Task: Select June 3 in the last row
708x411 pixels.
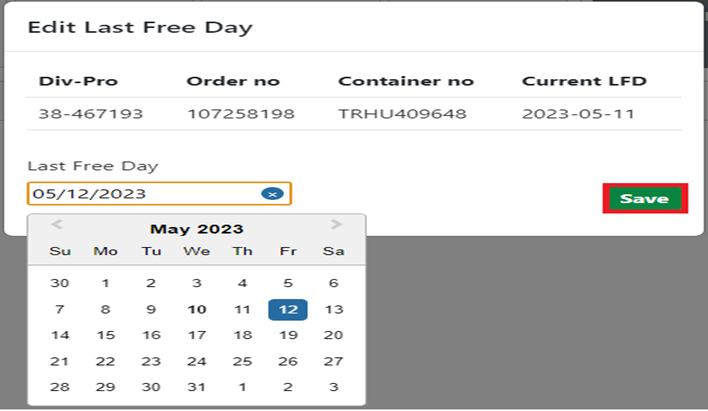Action: (x=334, y=387)
